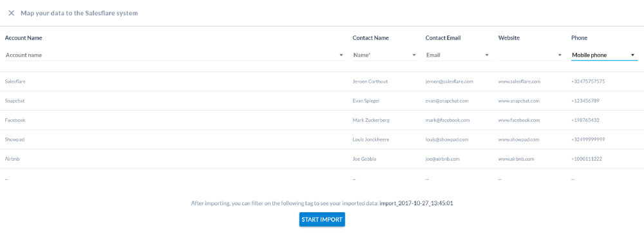Click the Salesflare account name cell
Image resolution: width=644 pixels, height=240 pixels.
[x=15, y=81]
